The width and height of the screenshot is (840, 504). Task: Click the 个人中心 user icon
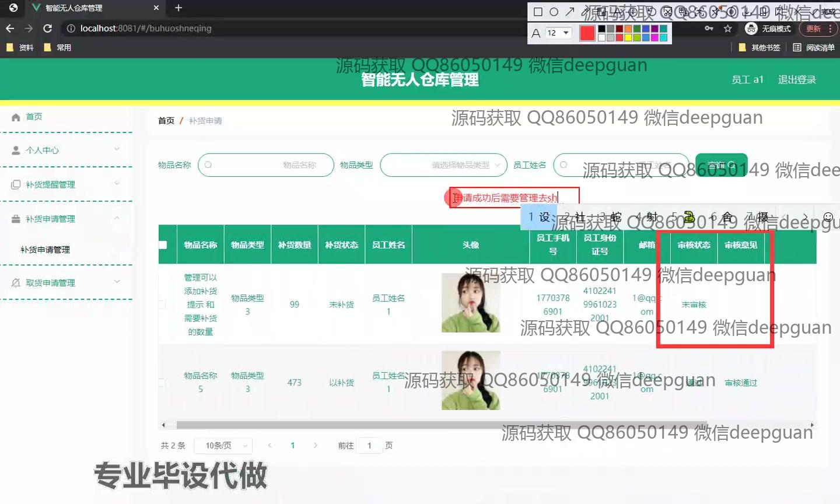click(16, 150)
